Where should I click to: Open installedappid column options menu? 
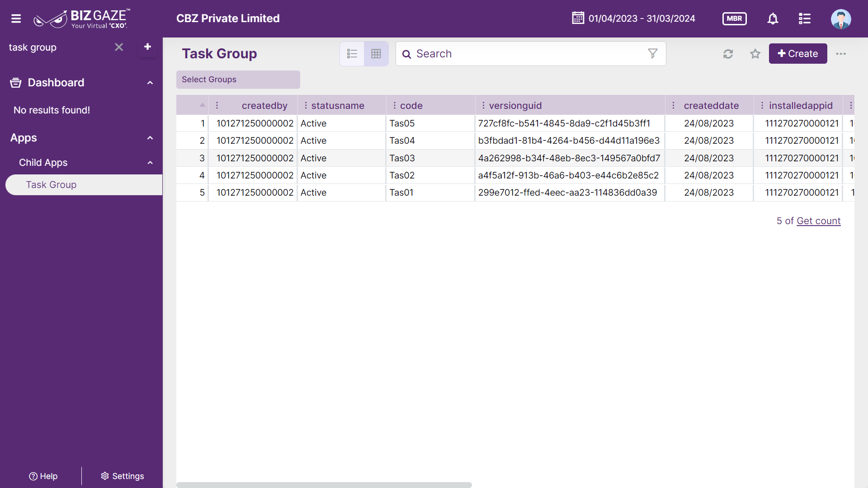coord(762,105)
